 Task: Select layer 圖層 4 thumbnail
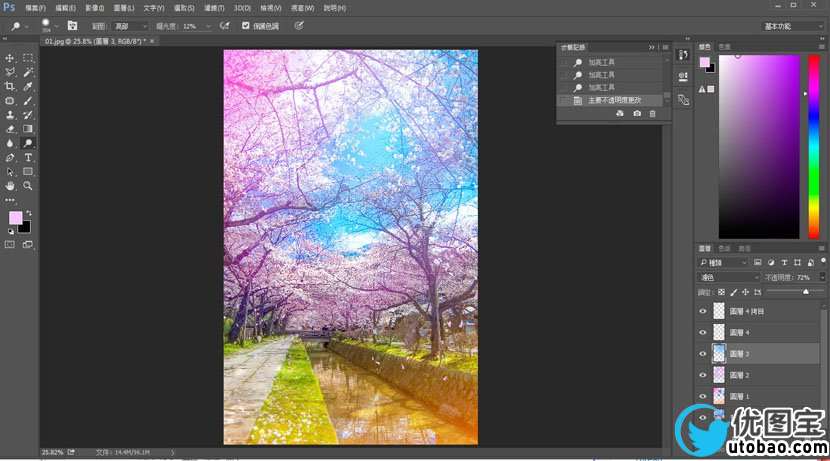click(718, 332)
